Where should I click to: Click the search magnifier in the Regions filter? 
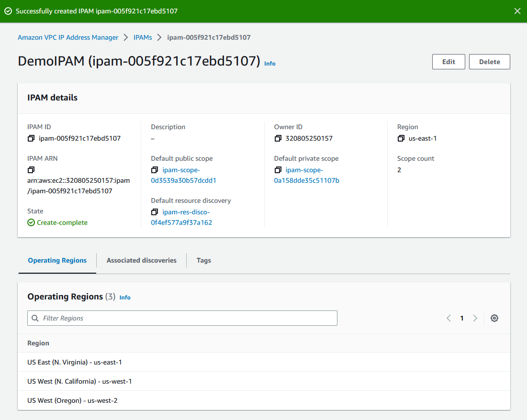(35, 318)
